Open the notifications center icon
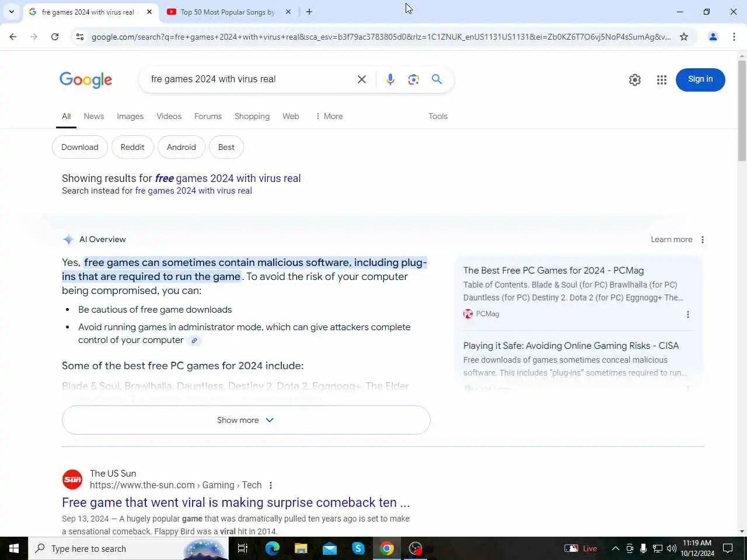The width and height of the screenshot is (747, 560). (728, 548)
